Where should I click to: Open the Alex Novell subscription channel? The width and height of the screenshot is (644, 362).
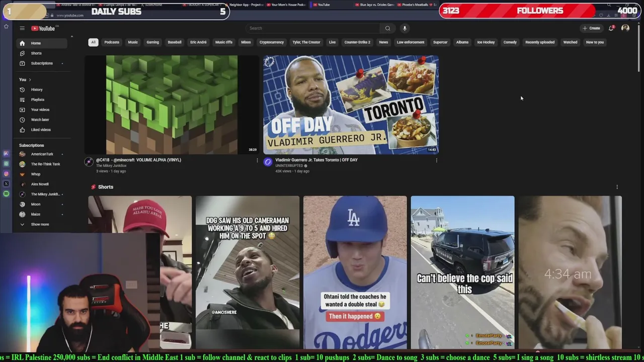click(x=42, y=184)
